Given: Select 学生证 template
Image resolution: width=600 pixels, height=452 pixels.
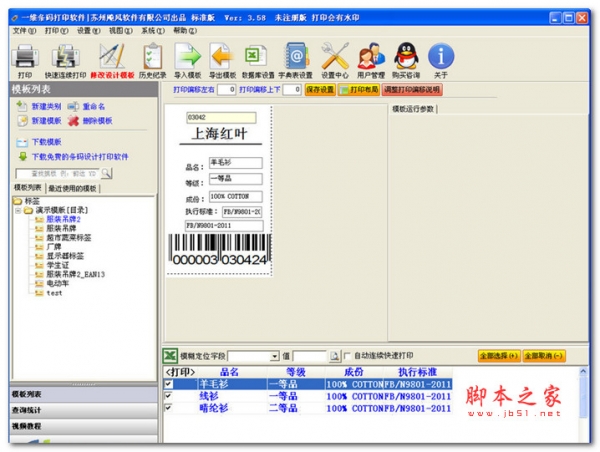Looking at the screenshot, I should 57,265.
